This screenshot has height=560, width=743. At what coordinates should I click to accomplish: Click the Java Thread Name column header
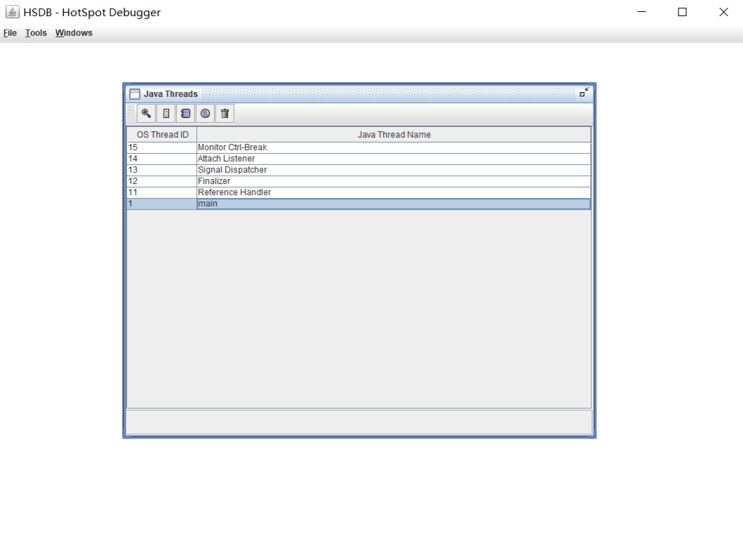[394, 135]
